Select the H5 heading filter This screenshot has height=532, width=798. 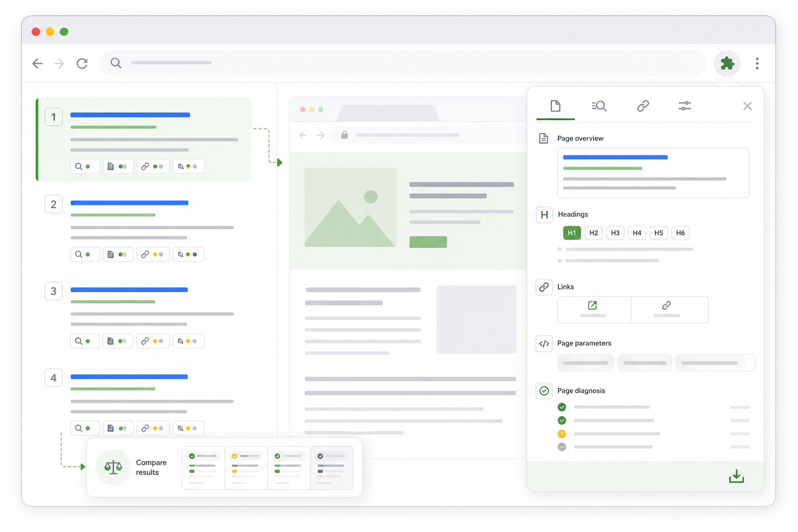click(659, 233)
